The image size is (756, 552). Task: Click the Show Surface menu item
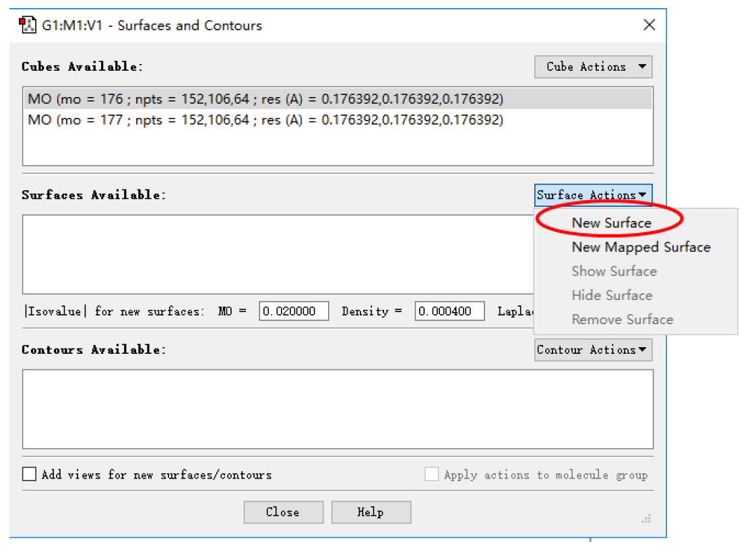(614, 272)
